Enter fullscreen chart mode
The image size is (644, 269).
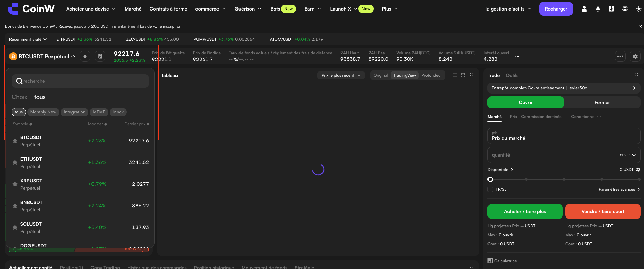click(463, 75)
